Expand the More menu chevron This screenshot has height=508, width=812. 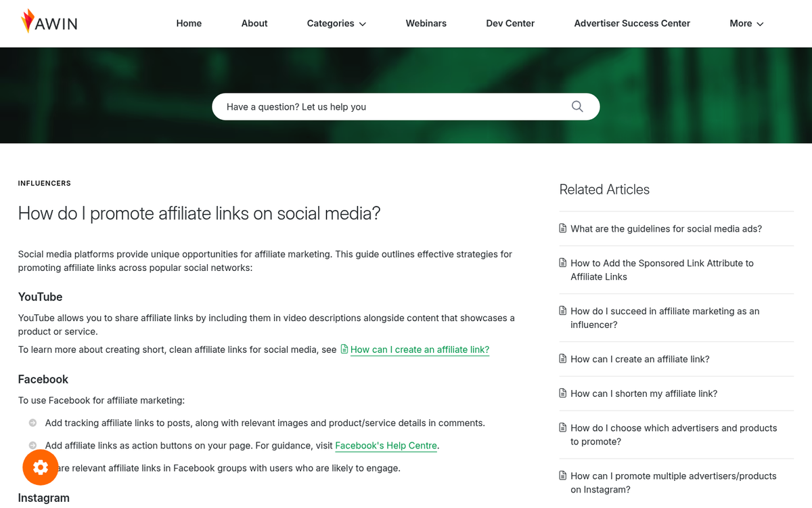761,24
